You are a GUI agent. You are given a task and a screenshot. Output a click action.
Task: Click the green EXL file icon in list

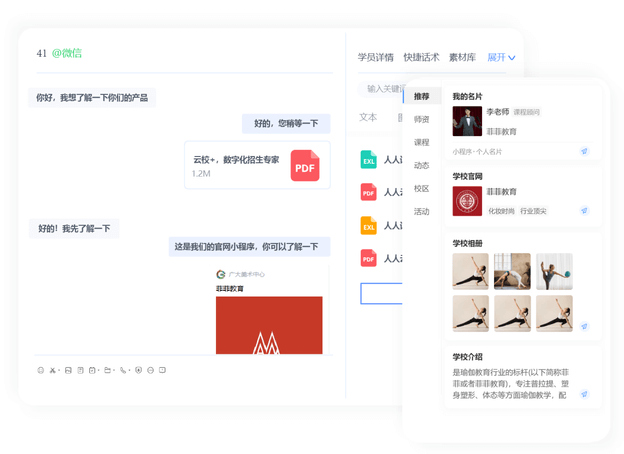click(x=368, y=159)
